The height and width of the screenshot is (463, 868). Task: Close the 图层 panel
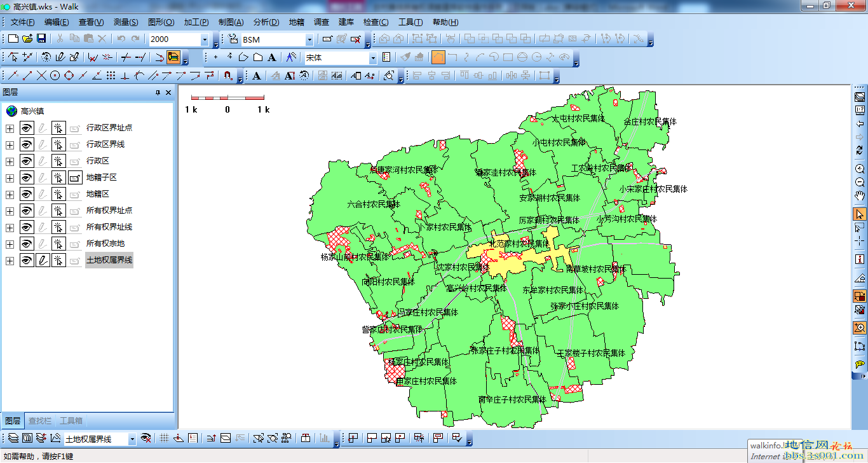[168, 93]
